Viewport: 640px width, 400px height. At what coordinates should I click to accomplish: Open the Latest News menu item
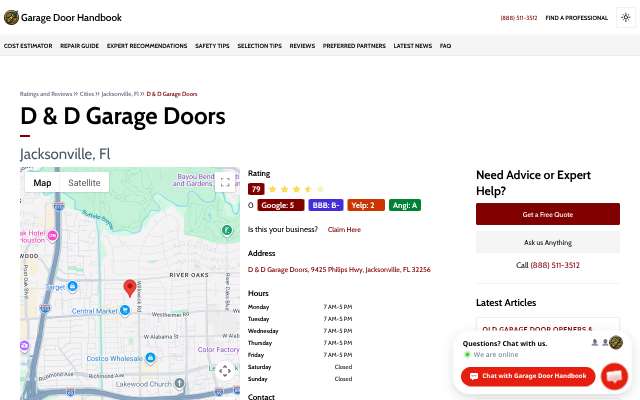[x=413, y=46]
